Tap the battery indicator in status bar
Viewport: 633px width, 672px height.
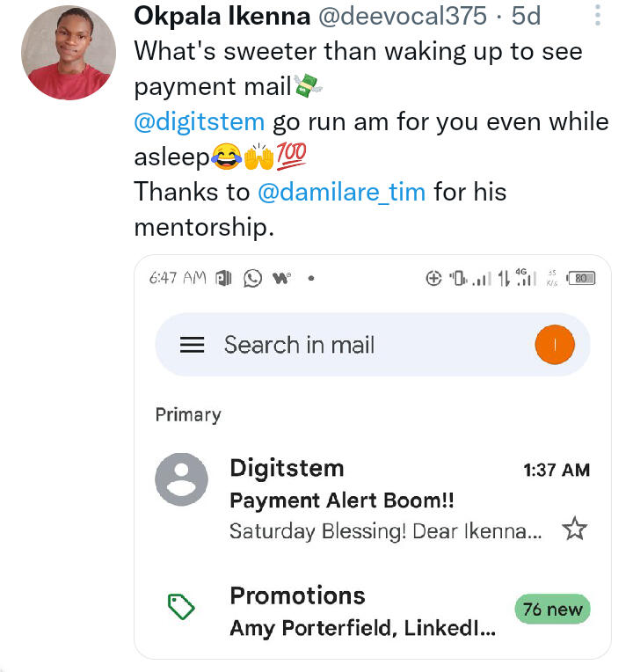click(x=581, y=278)
